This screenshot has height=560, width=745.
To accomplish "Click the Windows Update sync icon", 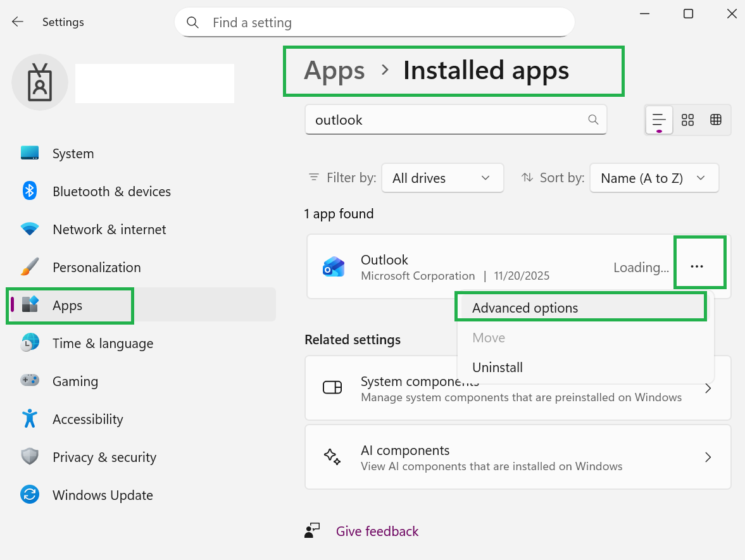I will 30,494.
